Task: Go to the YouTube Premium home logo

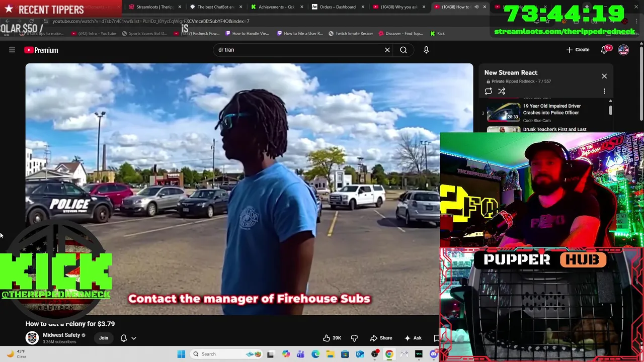Action: click(41, 50)
